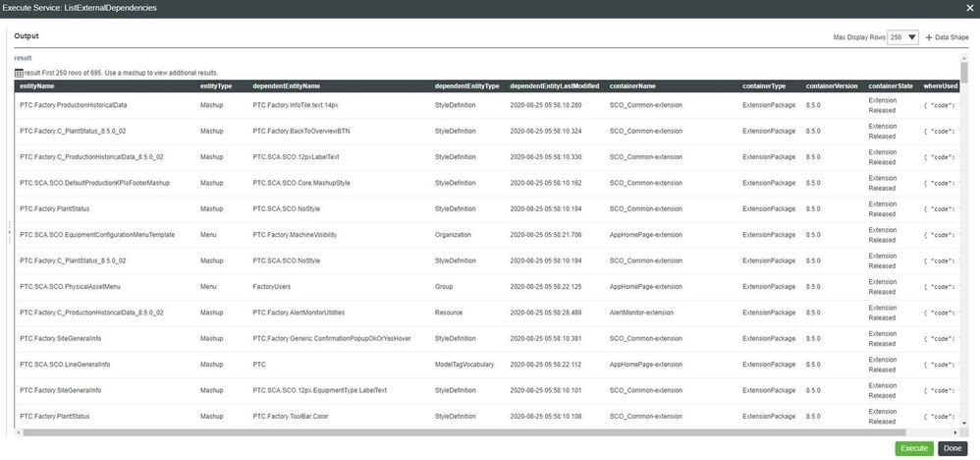The height and width of the screenshot is (460, 980).
Task: Click the Output section heading
Action: tap(27, 36)
